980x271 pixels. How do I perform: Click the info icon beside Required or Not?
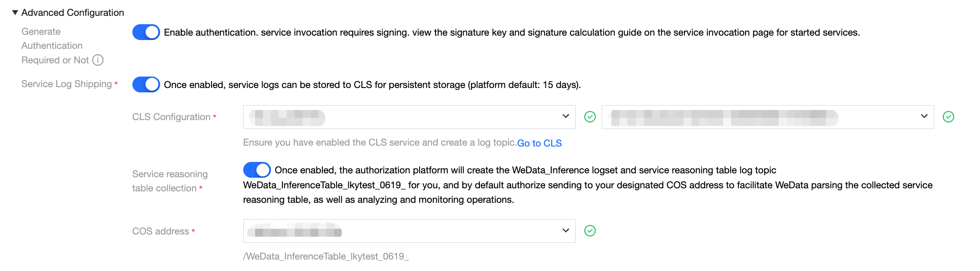tap(98, 60)
